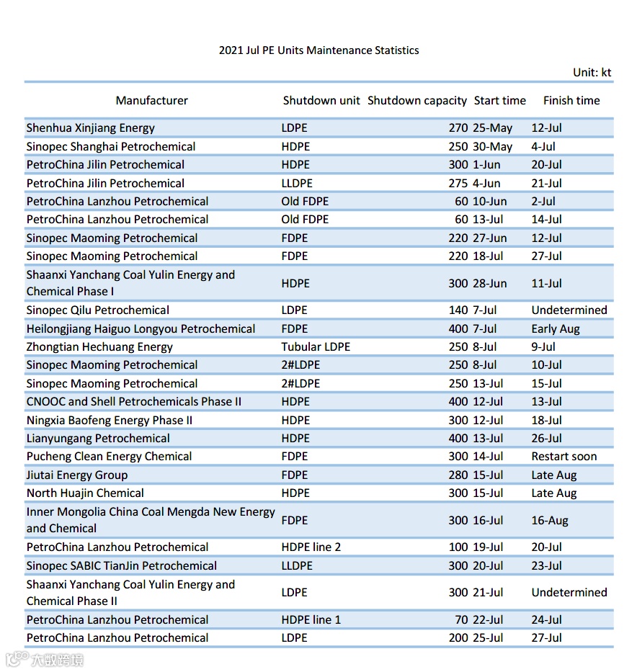
Task: Click the 'Finish time' column header
Action: point(571,100)
